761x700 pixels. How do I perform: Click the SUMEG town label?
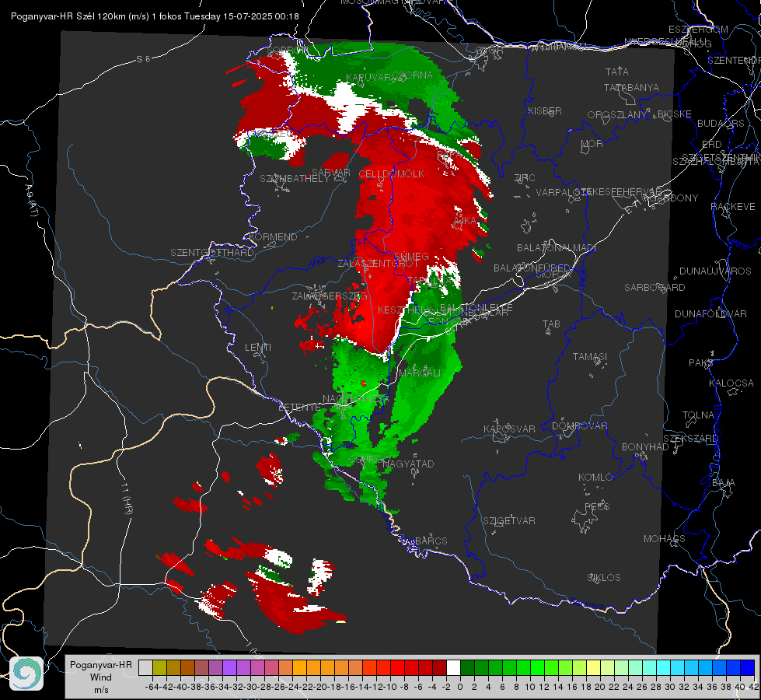tap(411, 257)
